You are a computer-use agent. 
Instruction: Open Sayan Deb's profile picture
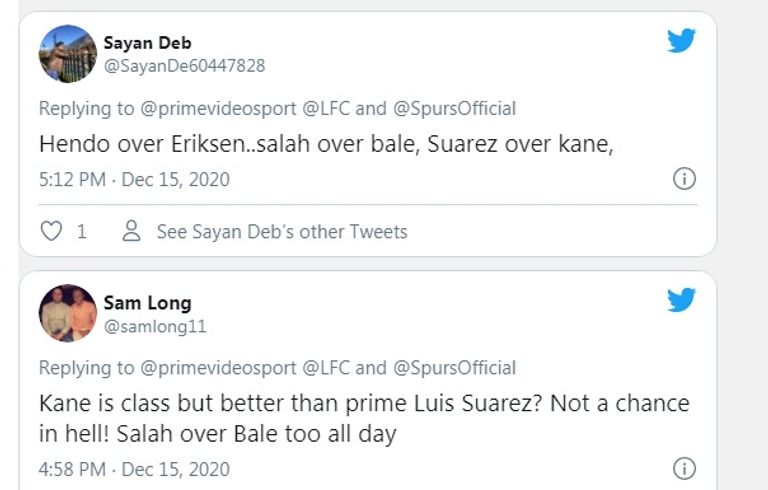click(68, 54)
